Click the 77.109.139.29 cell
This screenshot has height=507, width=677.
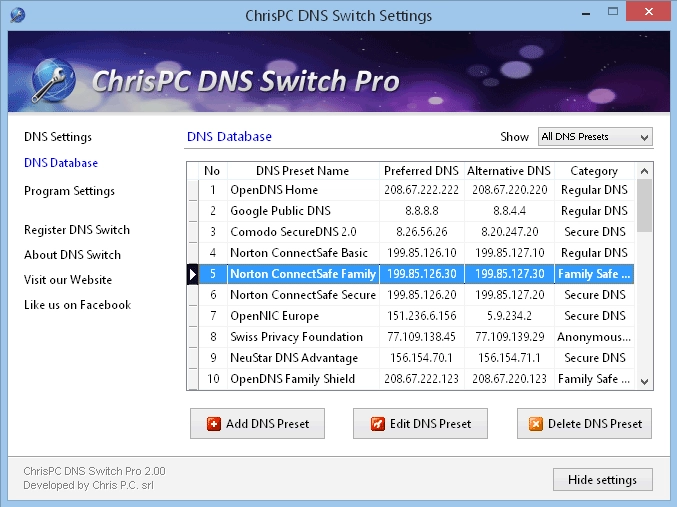(509, 337)
